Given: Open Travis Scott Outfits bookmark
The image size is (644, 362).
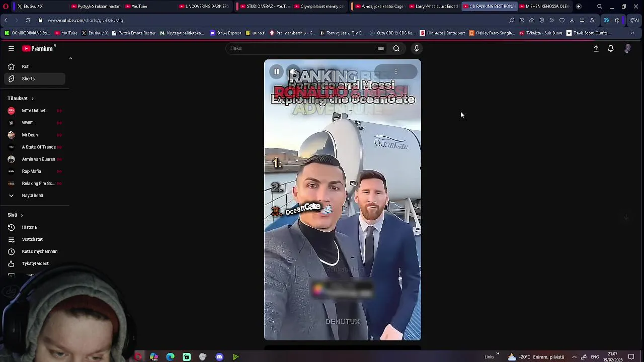Looking at the screenshot, I should click(589, 33).
